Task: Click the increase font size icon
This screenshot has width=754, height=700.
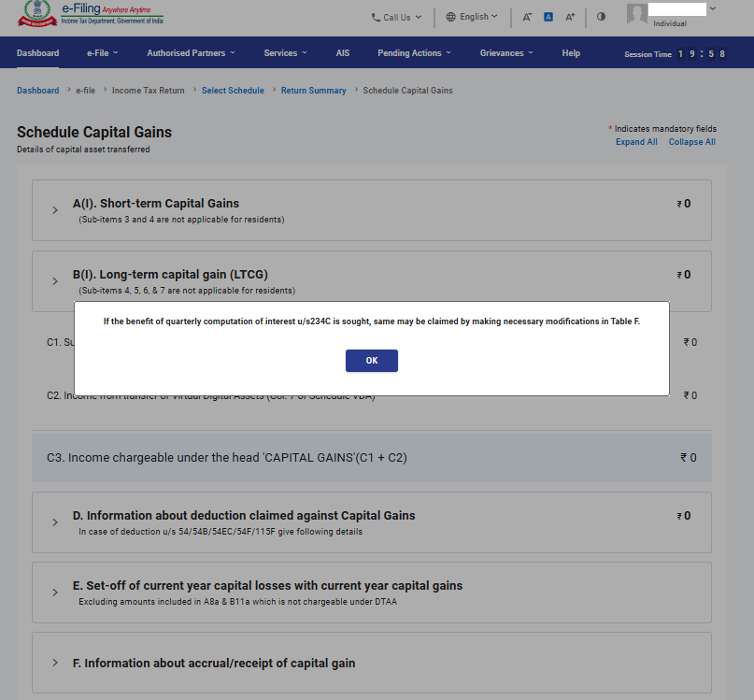Action: tap(570, 17)
